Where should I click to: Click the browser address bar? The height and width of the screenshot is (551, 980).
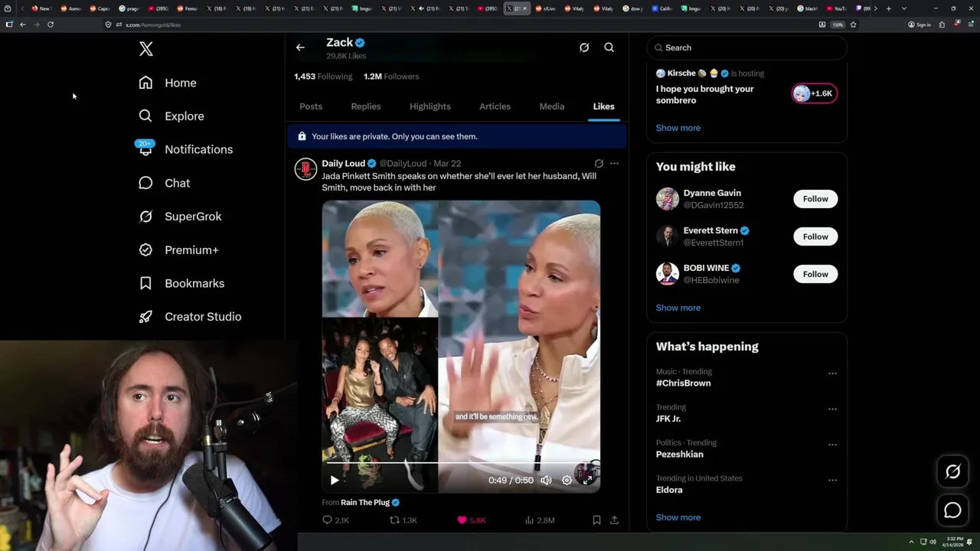point(459,24)
